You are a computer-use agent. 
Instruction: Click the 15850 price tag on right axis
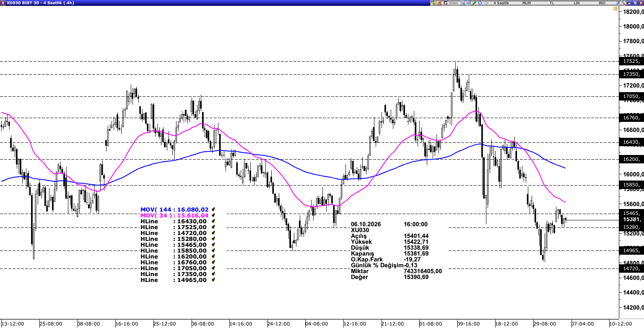[x=631, y=185]
